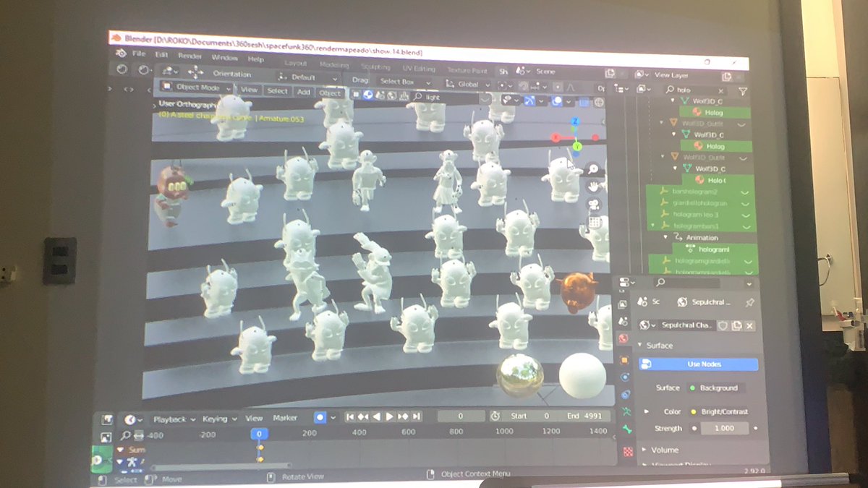The width and height of the screenshot is (868, 488).
Task: Pin the properties editor context
Action: (x=749, y=302)
